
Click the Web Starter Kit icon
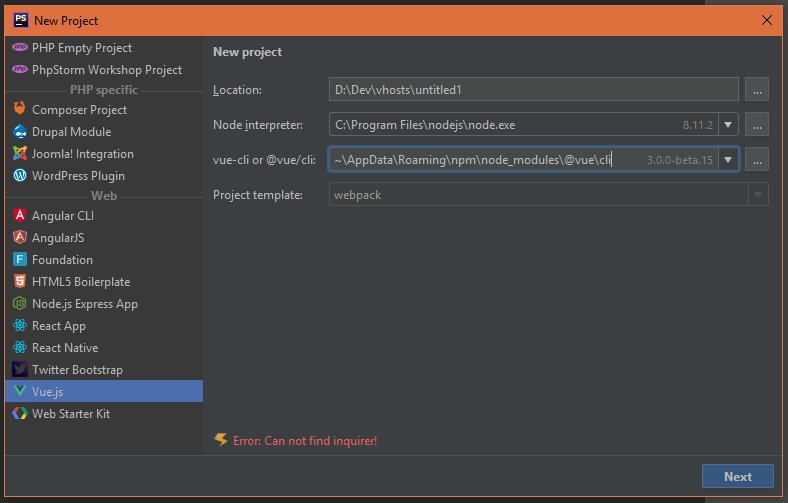(20, 413)
